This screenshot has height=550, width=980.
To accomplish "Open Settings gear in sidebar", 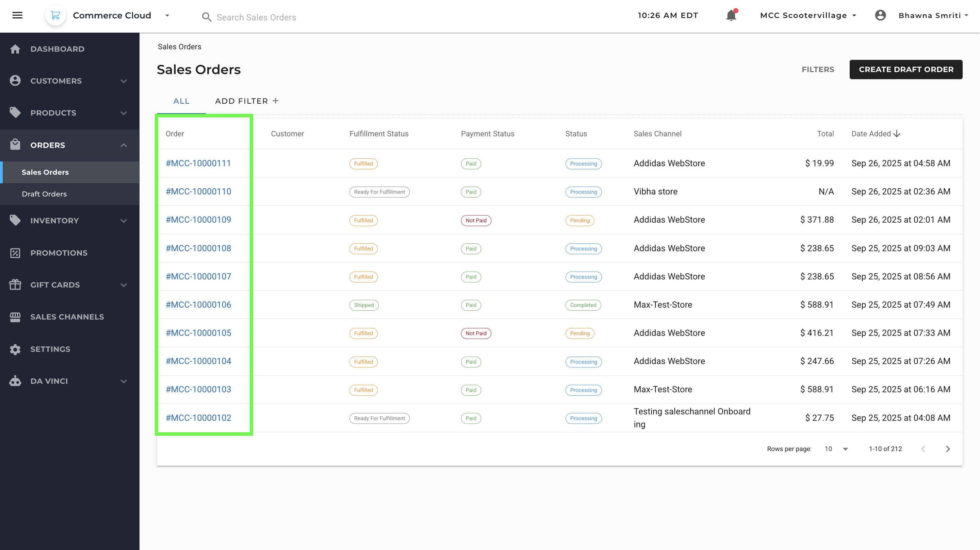I will point(15,349).
